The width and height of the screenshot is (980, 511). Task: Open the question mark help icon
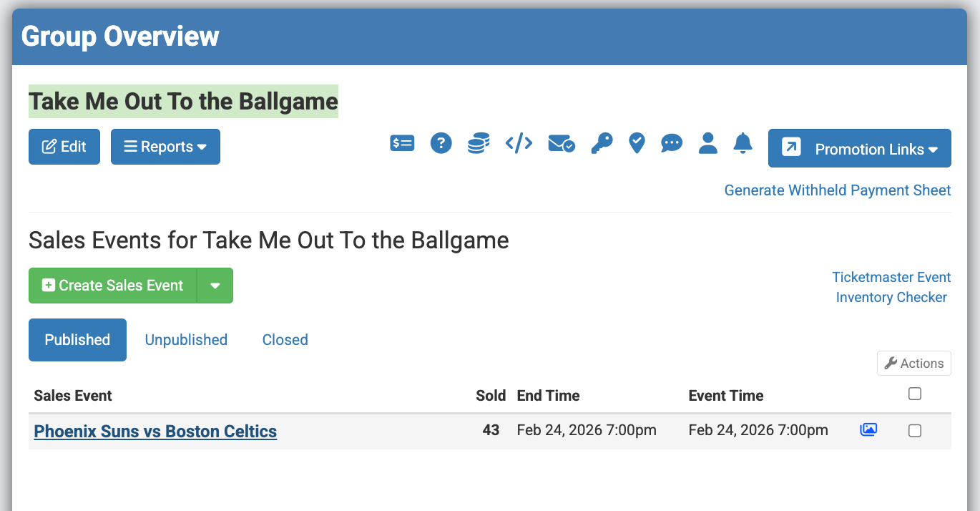coord(441,144)
